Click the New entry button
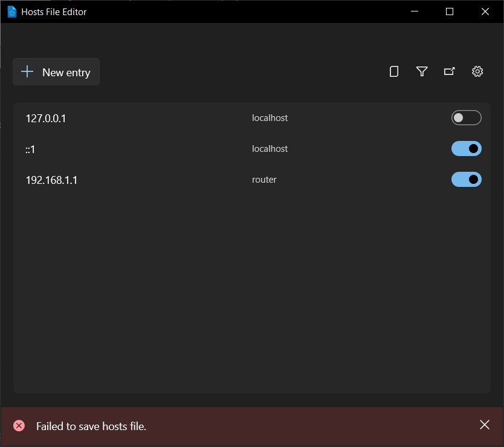Screen dimensions: 504x447 pos(56,71)
